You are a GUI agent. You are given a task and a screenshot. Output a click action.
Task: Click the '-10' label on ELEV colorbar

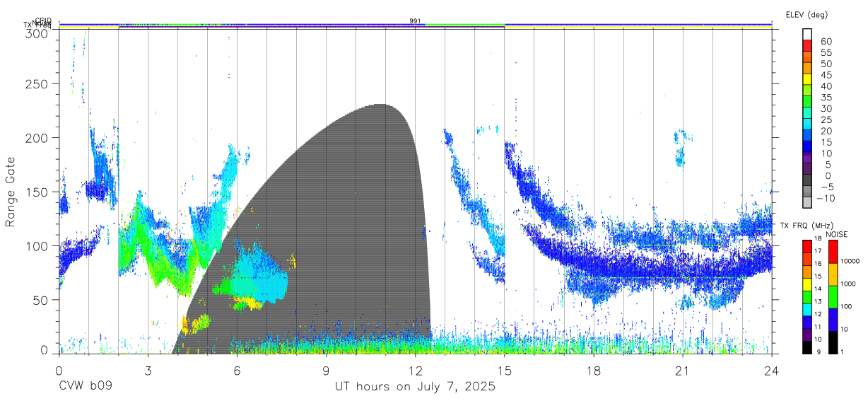tap(825, 198)
